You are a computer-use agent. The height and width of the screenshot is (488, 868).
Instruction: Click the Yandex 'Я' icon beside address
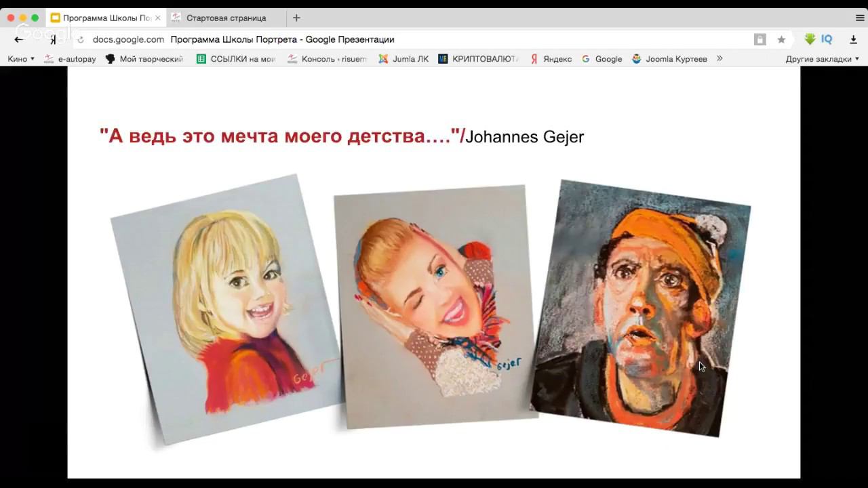(53, 40)
